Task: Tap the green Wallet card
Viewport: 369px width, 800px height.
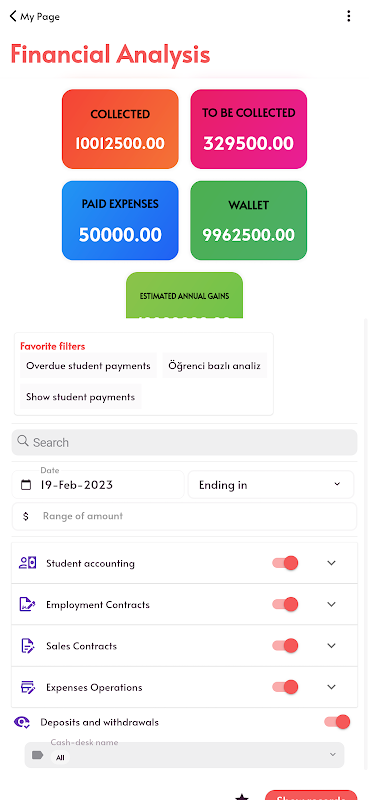Action: pyautogui.click(x=249, y=220)
